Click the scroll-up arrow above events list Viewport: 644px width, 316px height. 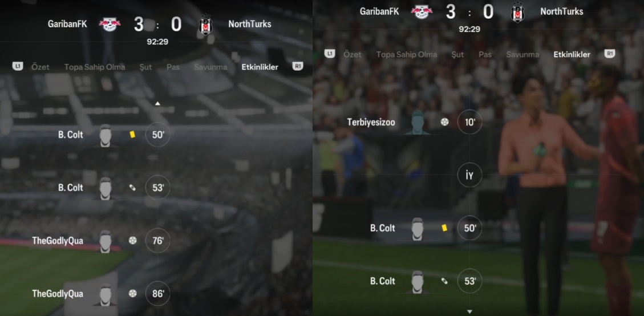157,104
